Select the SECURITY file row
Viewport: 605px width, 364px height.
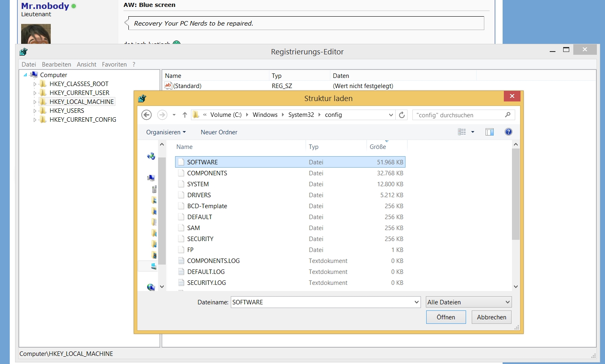point(290,239)
